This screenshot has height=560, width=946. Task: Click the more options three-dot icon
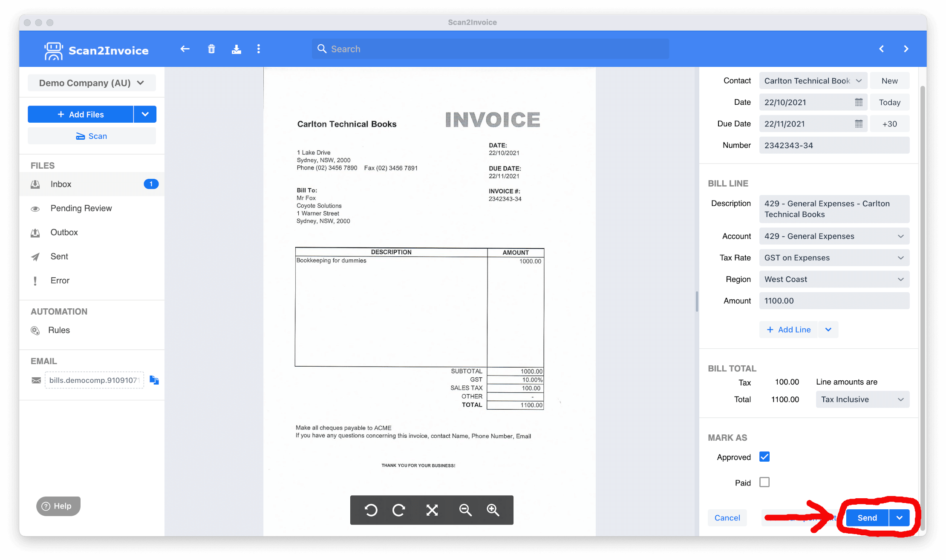pos(259,49)
